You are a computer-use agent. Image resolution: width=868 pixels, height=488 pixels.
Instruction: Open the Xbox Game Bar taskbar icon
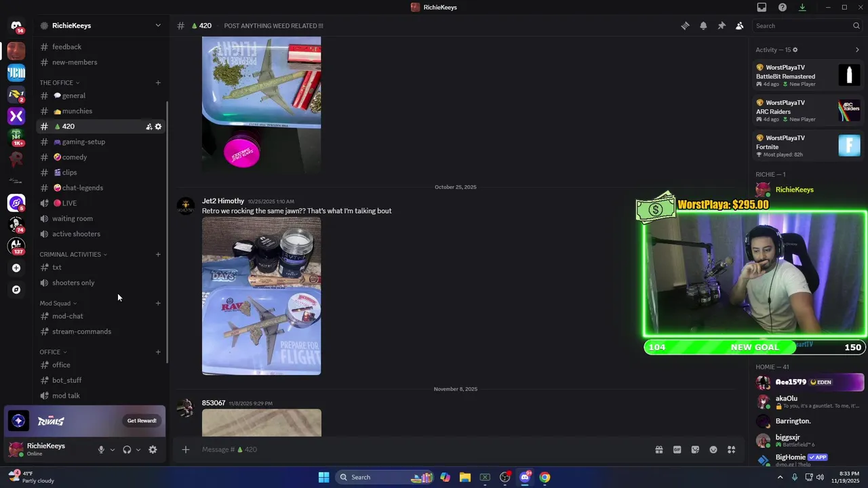(485, 477)
